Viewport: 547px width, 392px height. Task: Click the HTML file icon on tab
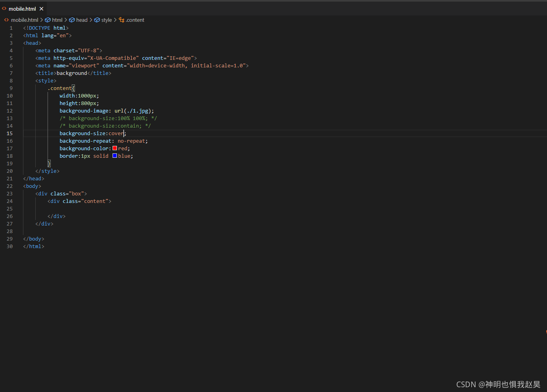point(4,9)
